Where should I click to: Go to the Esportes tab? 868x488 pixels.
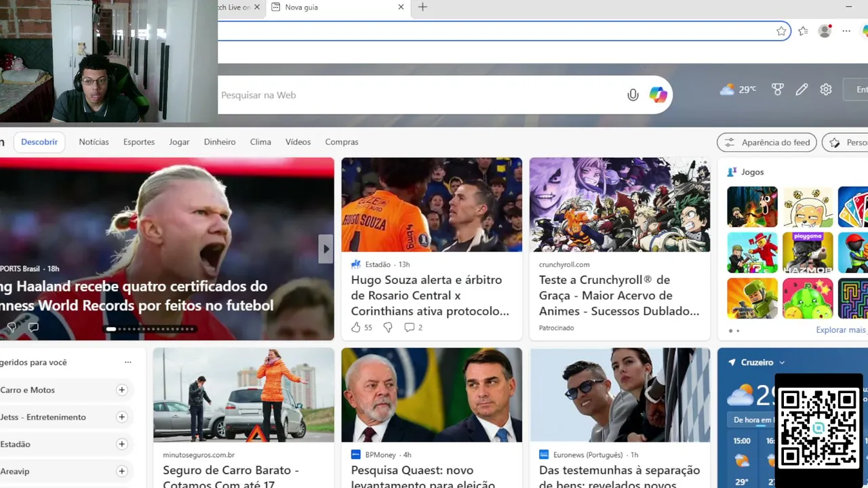tap(139, 142)
